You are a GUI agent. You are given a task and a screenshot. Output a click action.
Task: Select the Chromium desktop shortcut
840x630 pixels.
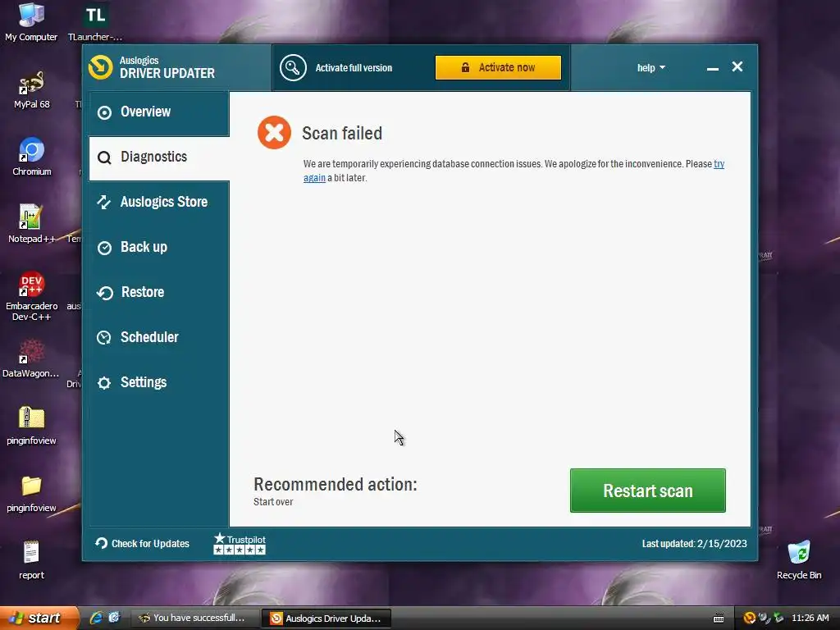[x=32, y=157]
